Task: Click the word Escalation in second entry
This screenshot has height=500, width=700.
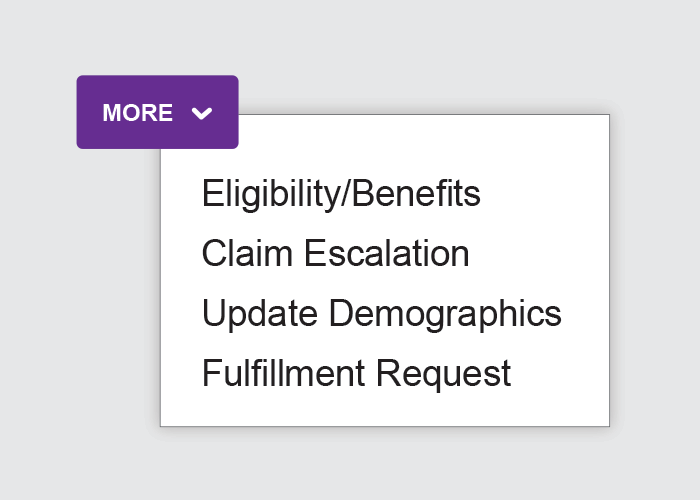Action: 387,253
